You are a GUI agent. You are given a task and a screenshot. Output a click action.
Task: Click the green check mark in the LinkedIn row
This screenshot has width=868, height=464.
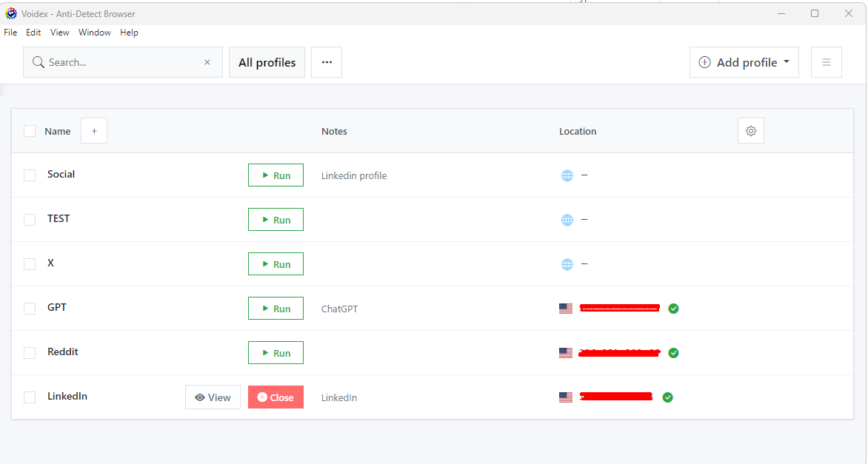[x=667, y=397]
